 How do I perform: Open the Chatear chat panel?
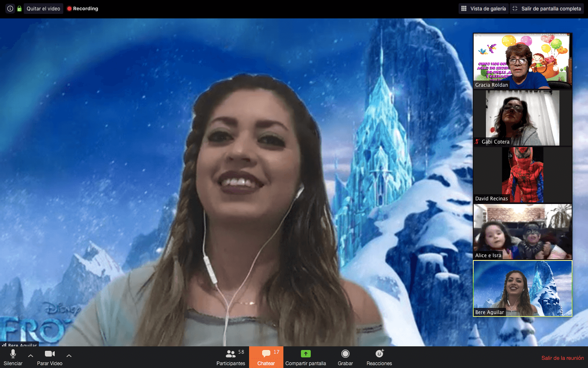266,357
